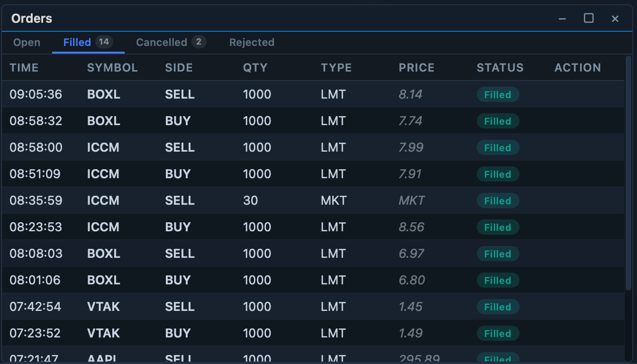Select the 08:23:53 time cell
The image size is (637, 364).
(x=36, y=227)
